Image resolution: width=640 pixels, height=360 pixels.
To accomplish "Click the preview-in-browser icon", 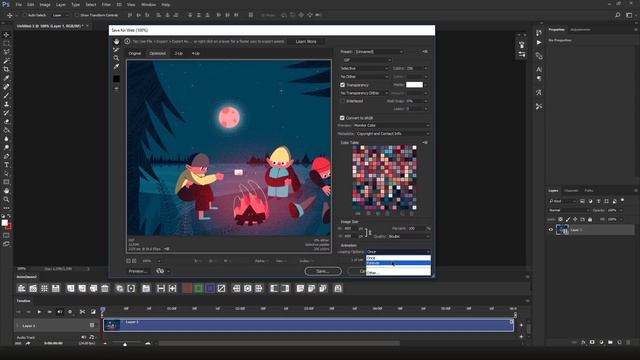I will point(160,271).
